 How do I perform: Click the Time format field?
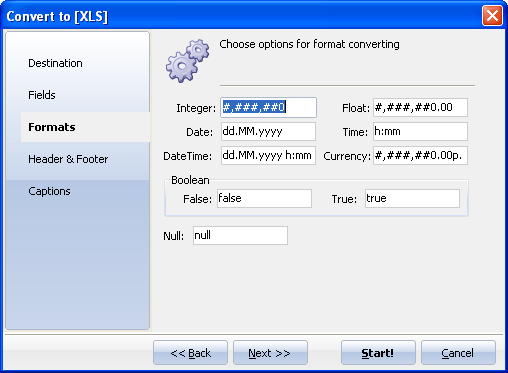click(x=420, y=131)
